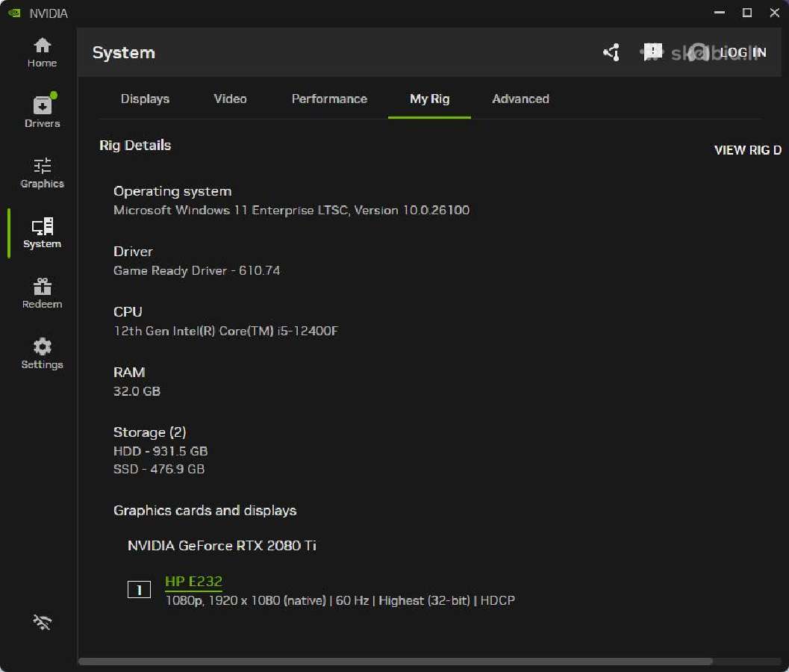
Task: Click the NVIDIA logo in title bar
Action: pos(14,13)
